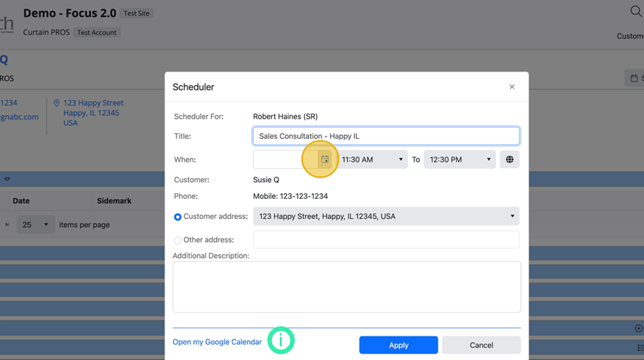
Task: Click the location pin icon by address
Action: click(x=57, y=103)
